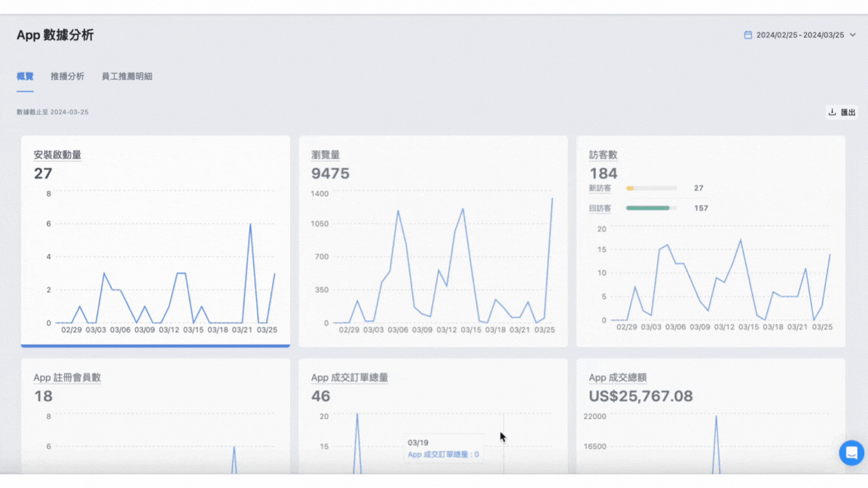This screenshot has width=868, height=488.
Task: Click the 瀏覽量 card title
Action: [x=325, y=155]
